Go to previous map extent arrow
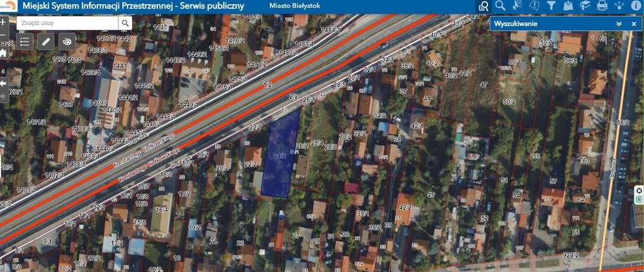The height and width of the screenshot is (272, 644). pyautogui.click(x=3, y=82)
